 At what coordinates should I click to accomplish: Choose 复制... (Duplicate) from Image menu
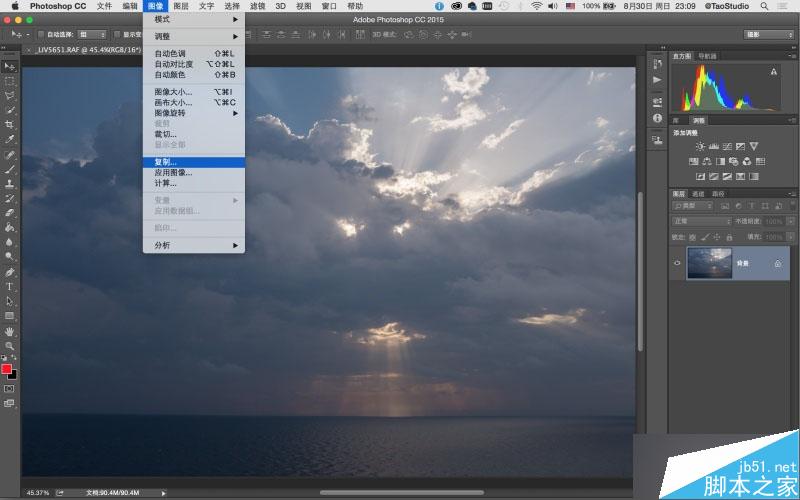pyautogui.click(x=194, y=162)
